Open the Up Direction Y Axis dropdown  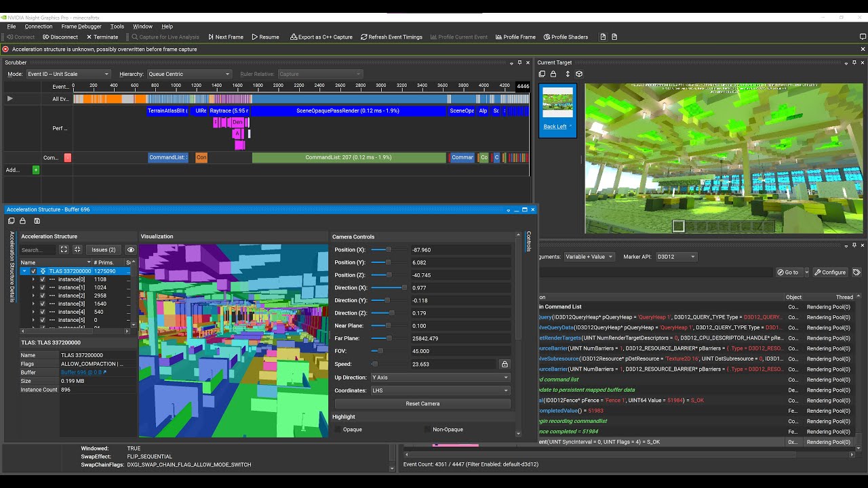(x=440, y=378)
